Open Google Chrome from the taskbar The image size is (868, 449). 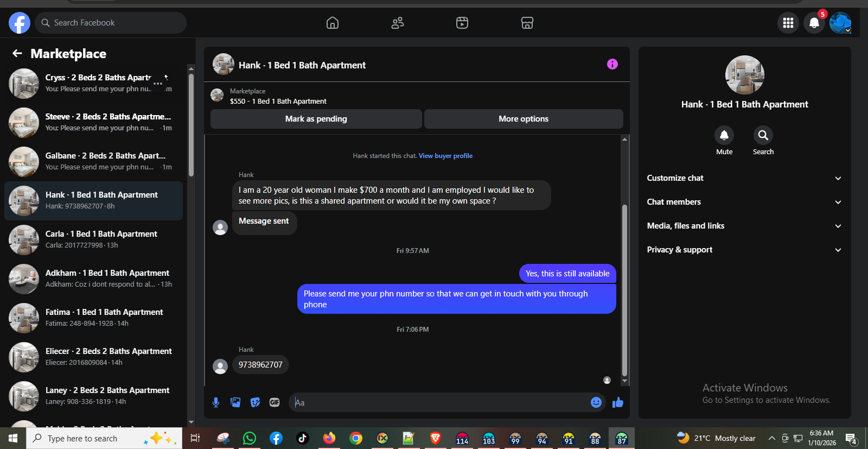356,438
